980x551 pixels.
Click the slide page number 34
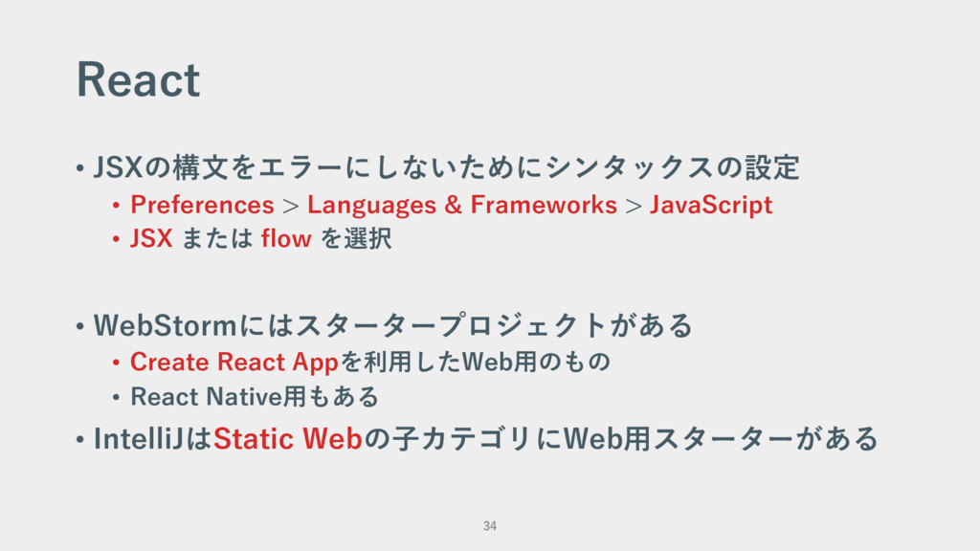[490, 526]
